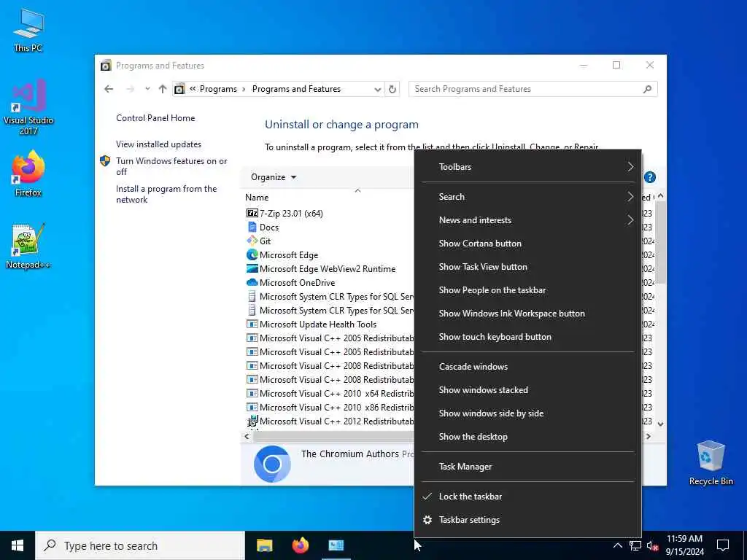Open Taskbar settings

(528, 519)
